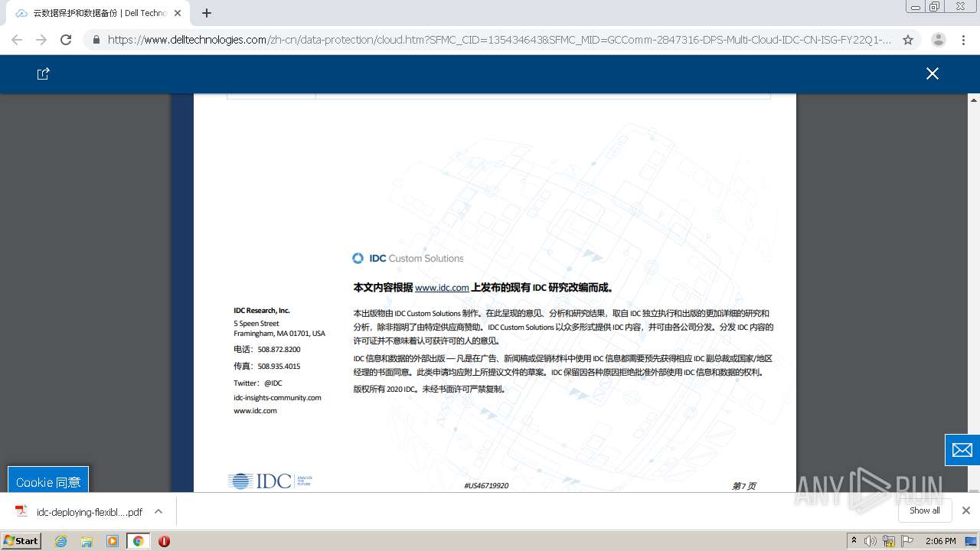Go back to the previous browser page
980x551 pixels.
[x=17, y=40]
